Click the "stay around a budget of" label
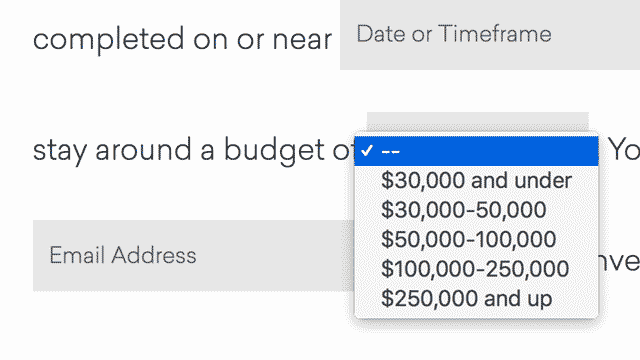Image resolution: width=640 pixels, height=360 pixels. click(x=193, y=151)
